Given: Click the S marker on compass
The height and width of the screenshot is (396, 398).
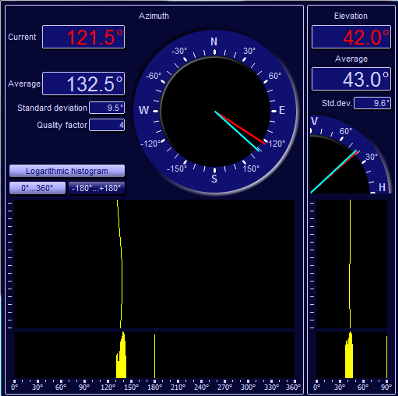Looking at the screenshot, I should 214,179.
